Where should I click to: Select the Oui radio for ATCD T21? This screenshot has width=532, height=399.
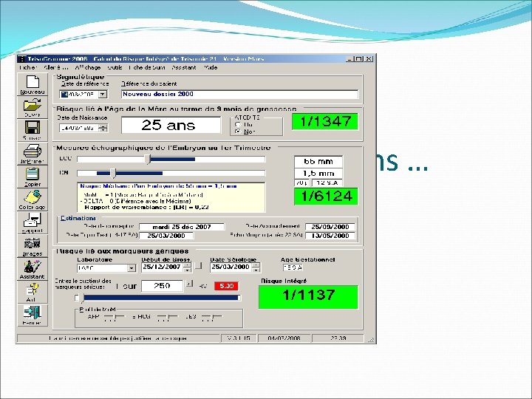pos(238,125)
